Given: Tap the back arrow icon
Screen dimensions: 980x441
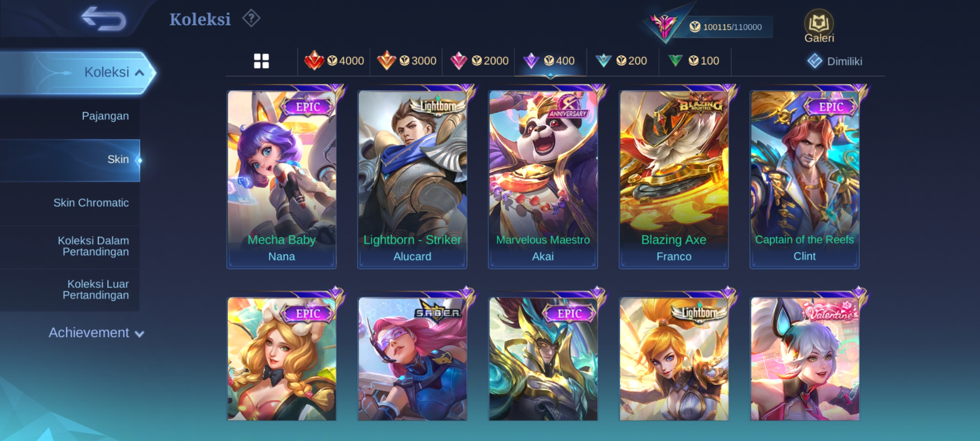Looking at the screenshot, I should 104,19.
